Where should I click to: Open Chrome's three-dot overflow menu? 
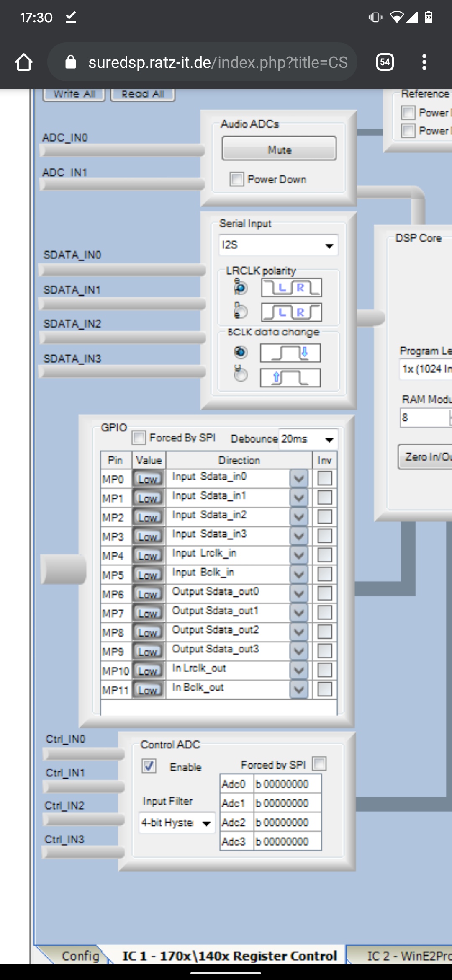[x=424, y=62]
